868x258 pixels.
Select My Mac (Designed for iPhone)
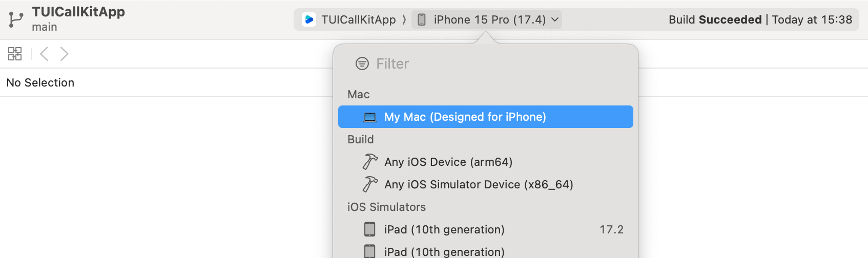click(465, 117)
